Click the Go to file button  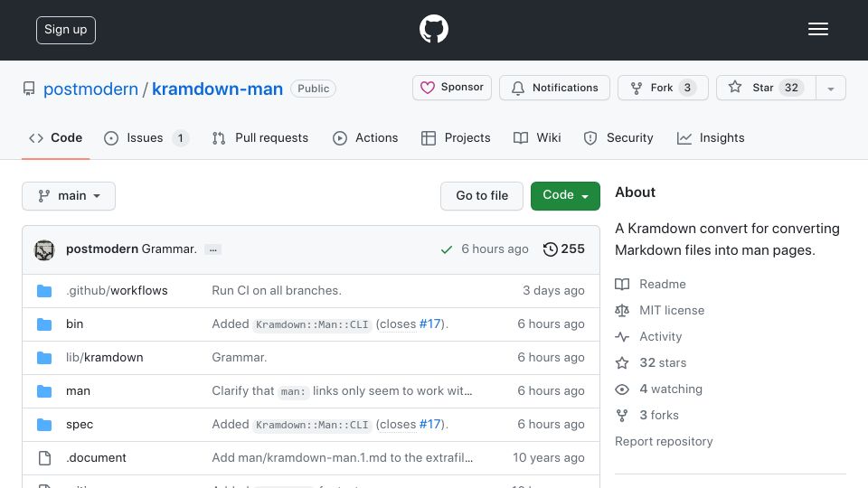click(482, 196)
